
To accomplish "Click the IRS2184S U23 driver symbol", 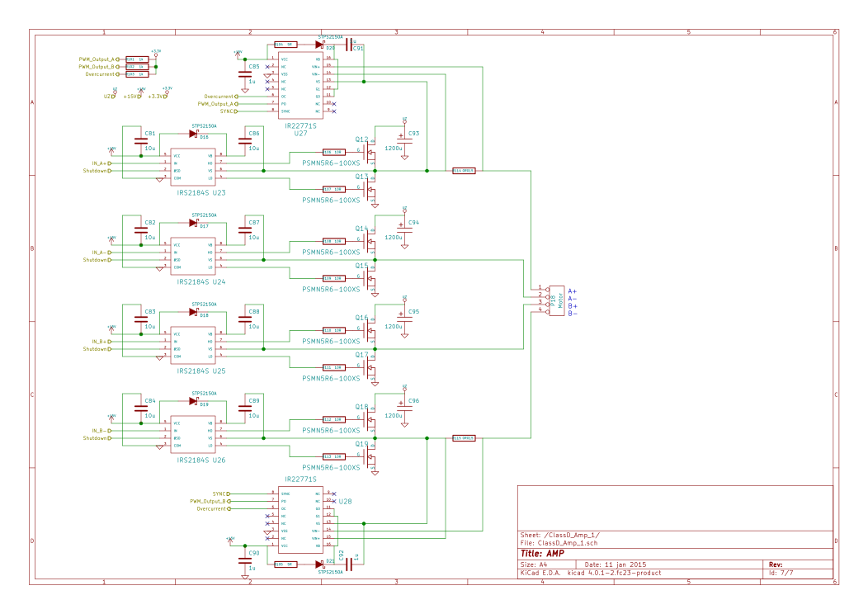I will tap(192, 167).
